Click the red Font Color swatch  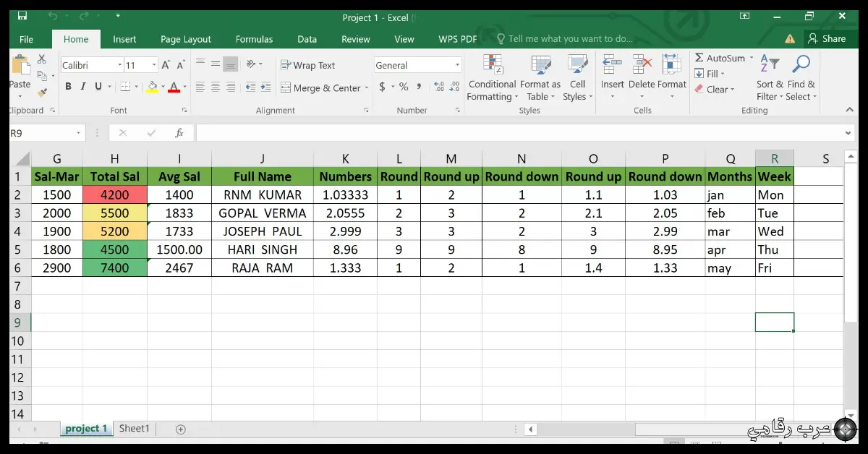174,87
